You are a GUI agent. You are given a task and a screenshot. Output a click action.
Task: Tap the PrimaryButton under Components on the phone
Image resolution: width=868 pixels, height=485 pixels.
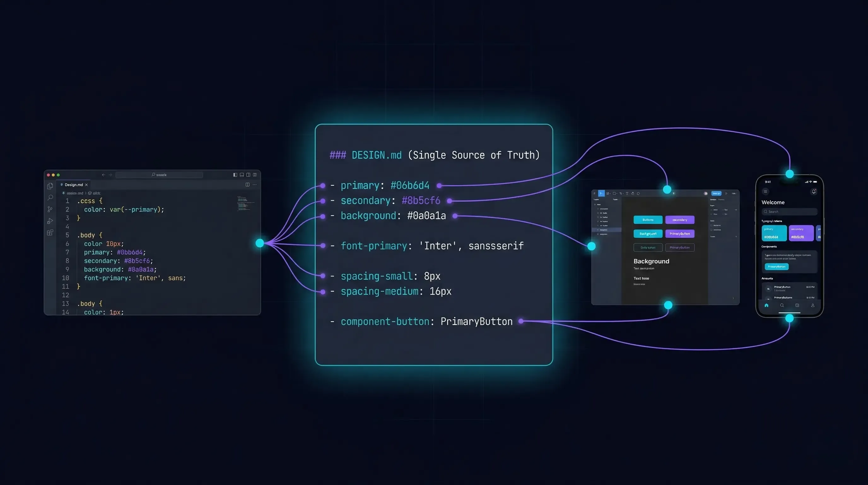777,267
